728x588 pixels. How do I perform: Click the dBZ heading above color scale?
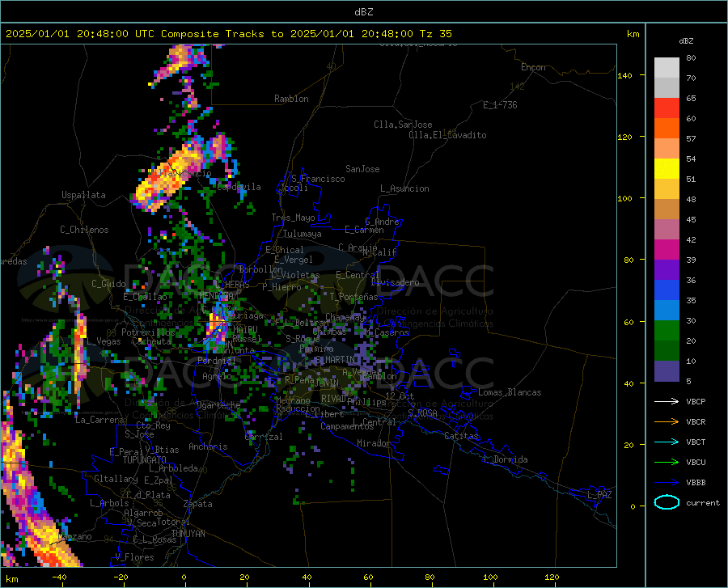686,41
